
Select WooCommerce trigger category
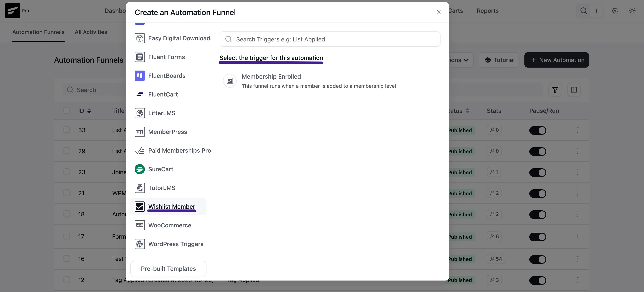pyautogui.click(x=168, y=225)
